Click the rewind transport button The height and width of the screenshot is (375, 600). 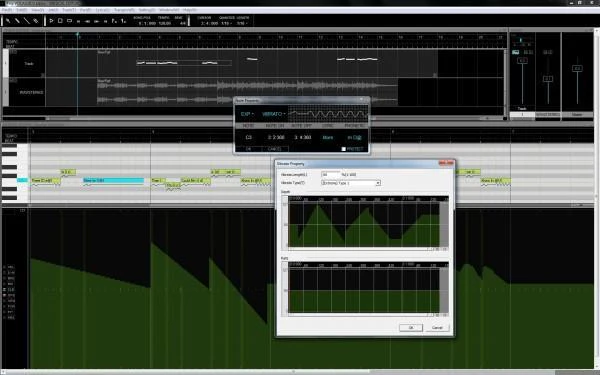pos(88,21)
